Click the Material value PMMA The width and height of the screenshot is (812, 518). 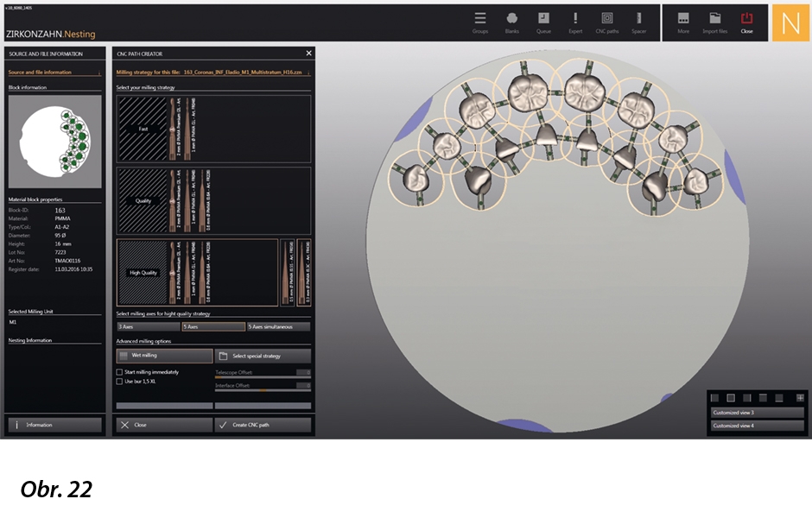click(x=63, y=219)
